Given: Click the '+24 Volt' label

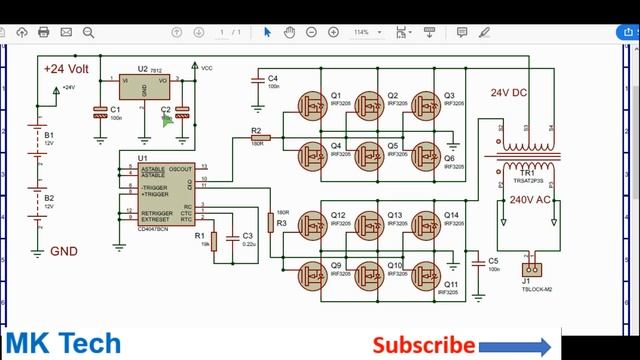Looking at the screenshot, I should (66, 69).
